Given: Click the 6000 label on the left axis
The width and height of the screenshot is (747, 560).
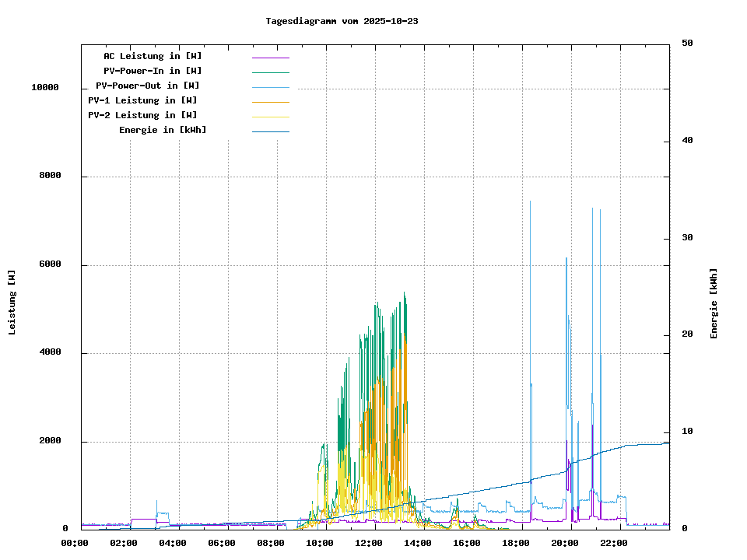Looking at the screenshot, I should [x=50, y=264].
